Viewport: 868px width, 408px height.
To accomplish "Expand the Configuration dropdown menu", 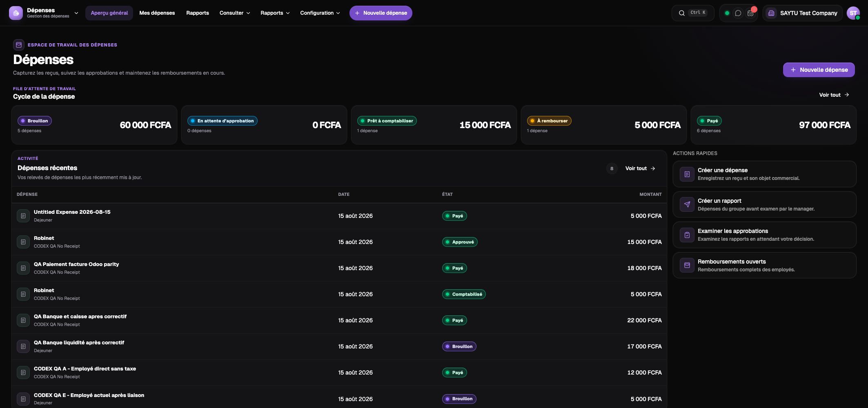I will (x=320, y=13).
